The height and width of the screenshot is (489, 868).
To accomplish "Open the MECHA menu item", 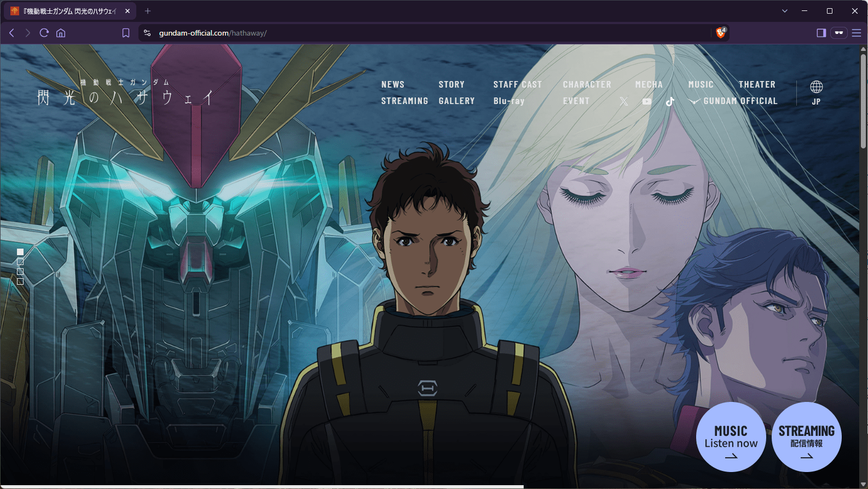I will 649,84.
